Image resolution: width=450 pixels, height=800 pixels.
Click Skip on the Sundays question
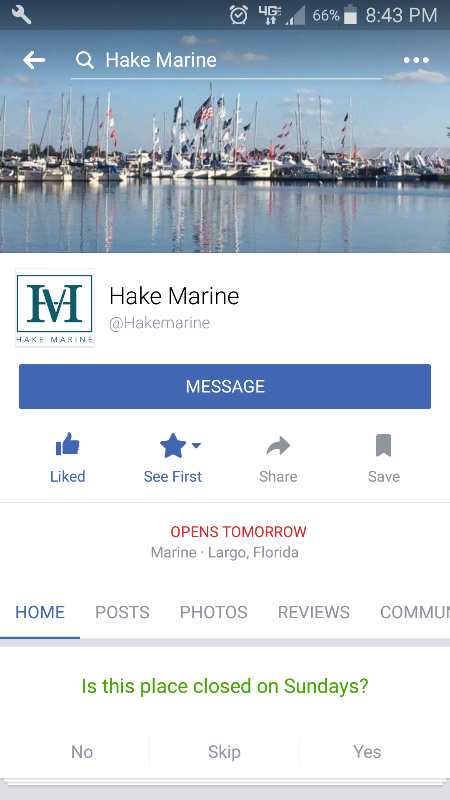pyautogui.click(x=224, y=752)
